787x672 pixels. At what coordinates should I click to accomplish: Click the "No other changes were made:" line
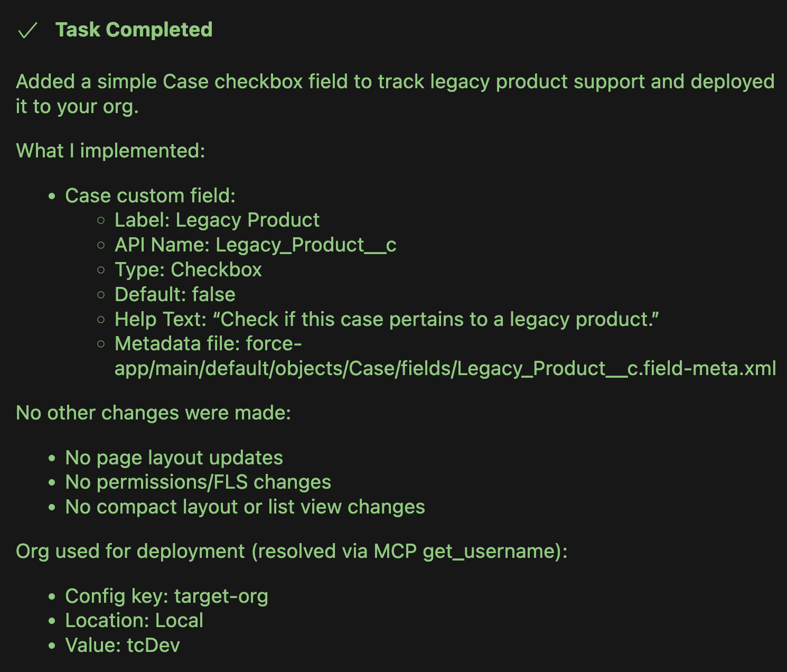(x=153, y=413)
